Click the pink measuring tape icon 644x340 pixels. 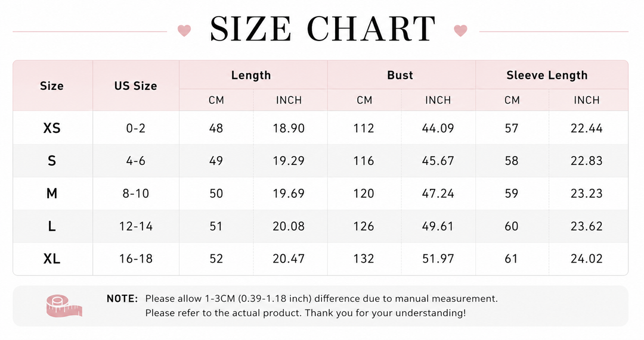tap(64, 307)
